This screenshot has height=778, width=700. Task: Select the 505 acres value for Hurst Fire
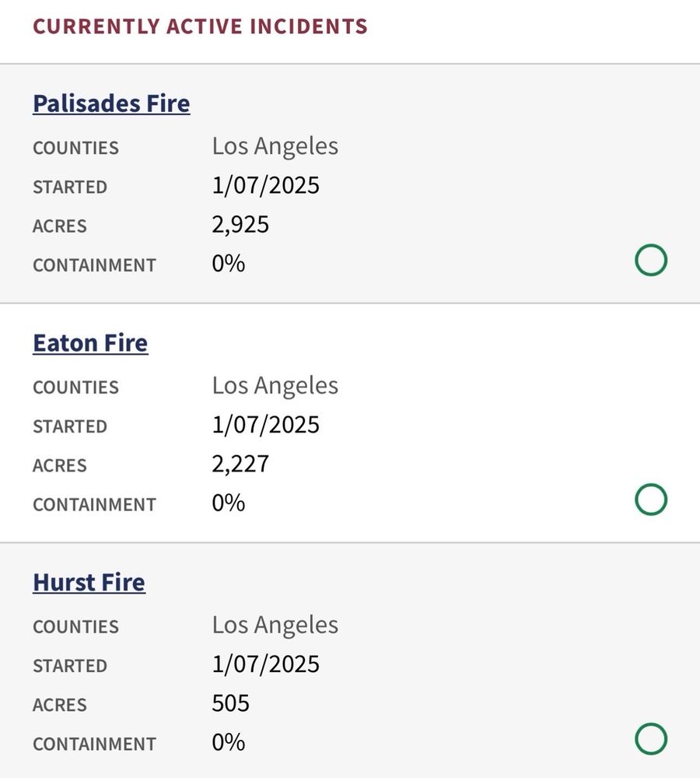pos(230,704)
